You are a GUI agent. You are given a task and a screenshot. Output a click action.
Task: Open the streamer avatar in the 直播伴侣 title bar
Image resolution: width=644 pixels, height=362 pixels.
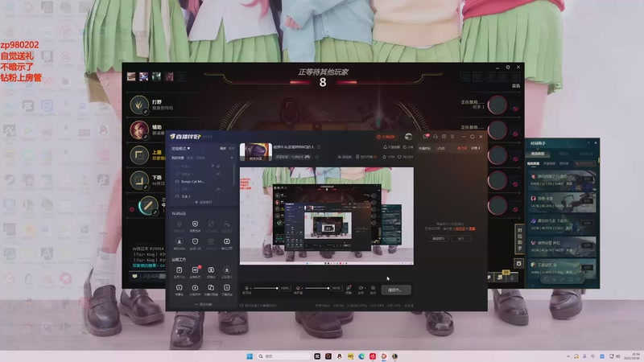click(x=408, y=137)
